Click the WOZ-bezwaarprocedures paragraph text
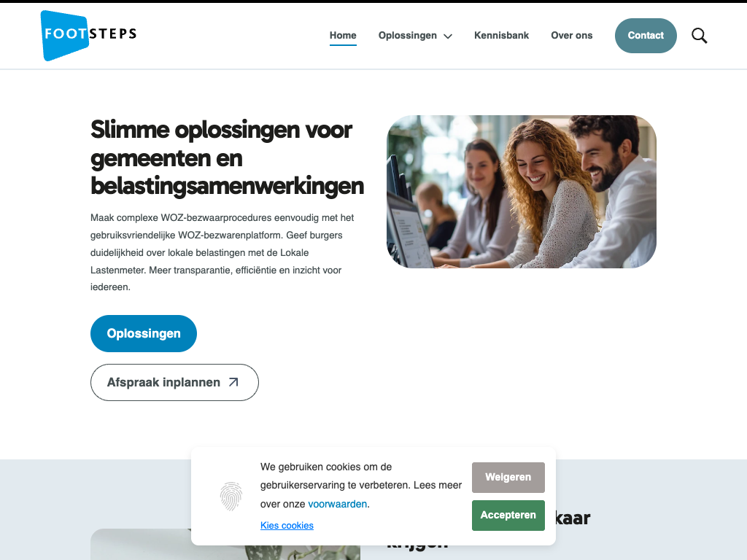Image resolution: width=747 pixels, height=560 pixels. [x=222, y=252]
